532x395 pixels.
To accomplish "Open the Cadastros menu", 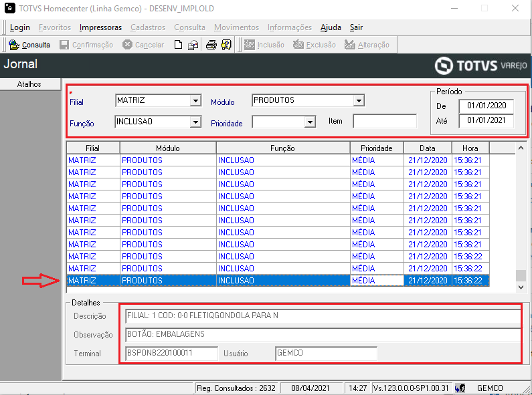I will point(148,27).
